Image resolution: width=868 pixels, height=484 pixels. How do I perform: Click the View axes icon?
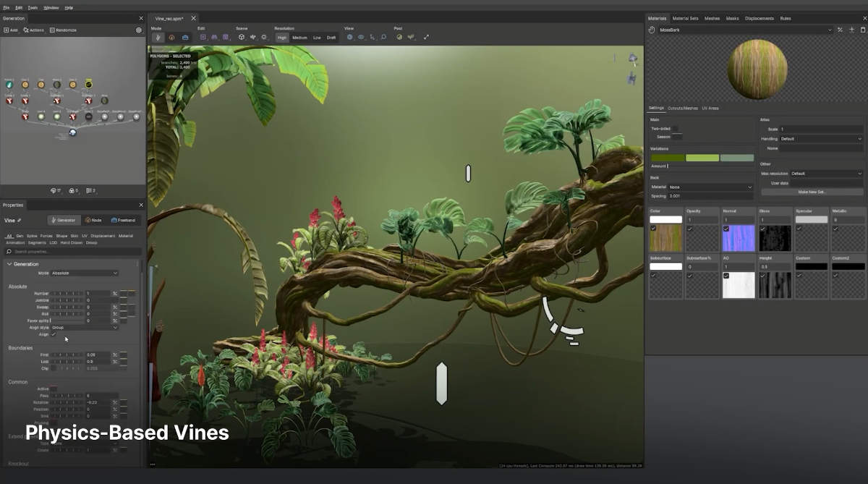click(373, 37)
